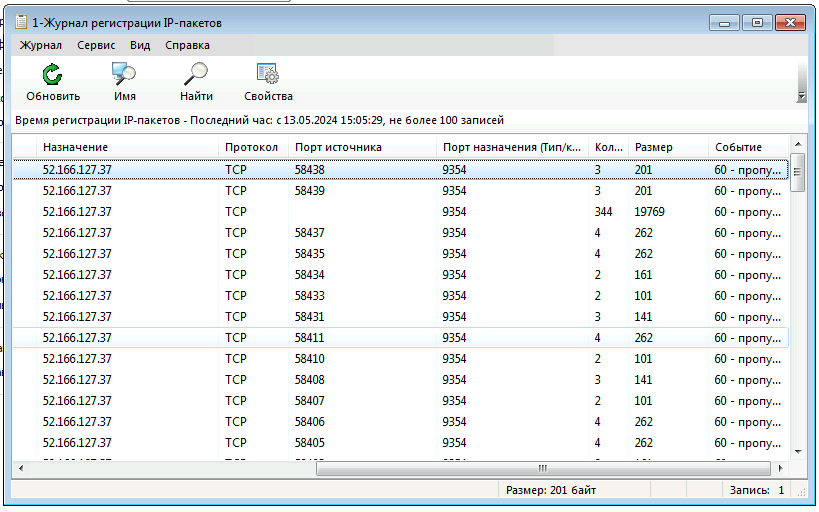Image resolution: width=819 pixels, height=512 pixels.
Task: Select the row with source port 58439
Action: point(401,191)
